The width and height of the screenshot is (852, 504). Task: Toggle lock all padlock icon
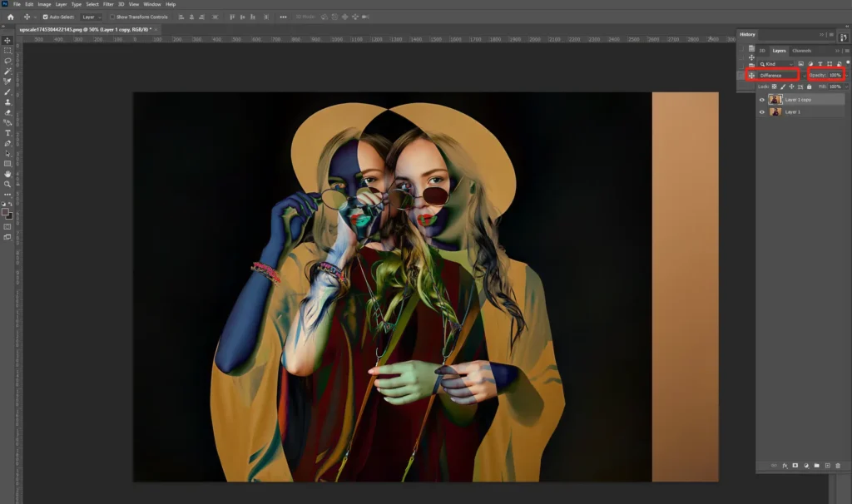tap(809, 86)
